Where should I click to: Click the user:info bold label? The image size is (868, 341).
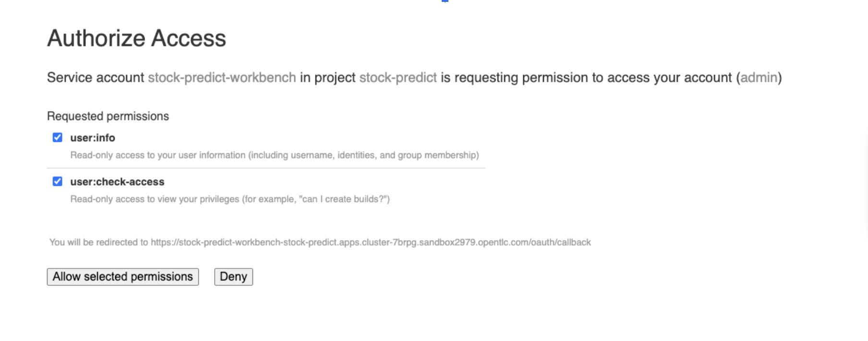[93, 138]
